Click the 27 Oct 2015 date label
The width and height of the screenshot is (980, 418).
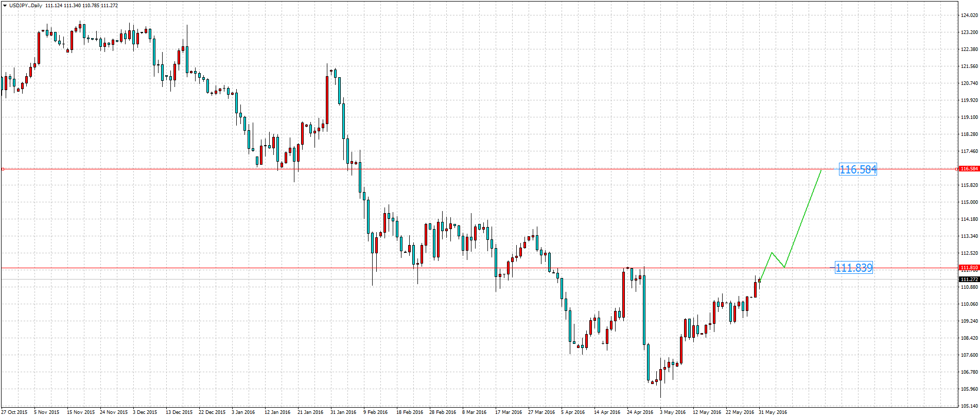[14, 412]
